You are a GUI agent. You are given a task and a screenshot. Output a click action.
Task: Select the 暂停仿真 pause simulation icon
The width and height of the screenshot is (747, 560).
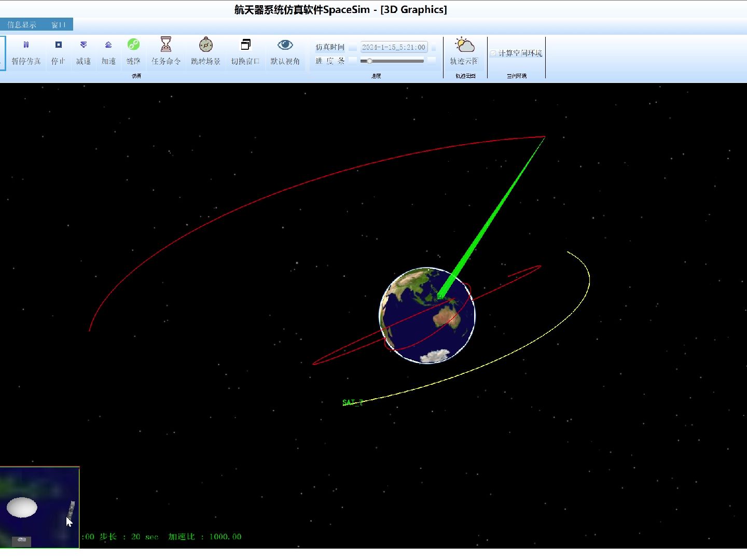click(26, 52)
